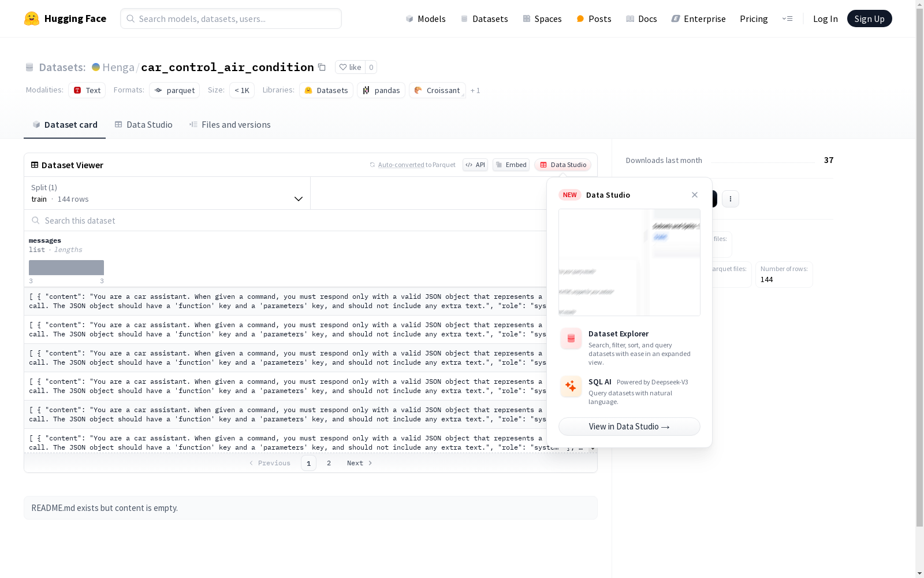Open the three-dot more options button
Image resolution: width=924 pixels, height=578 pixels.
[x=731, y=199]
